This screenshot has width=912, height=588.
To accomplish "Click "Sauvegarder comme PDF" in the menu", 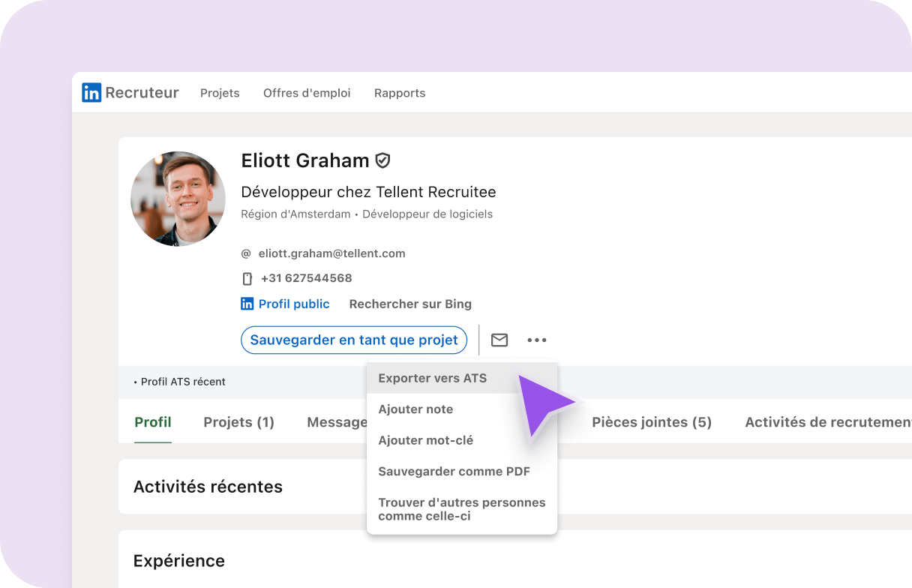I will click(x=454, y=471).
